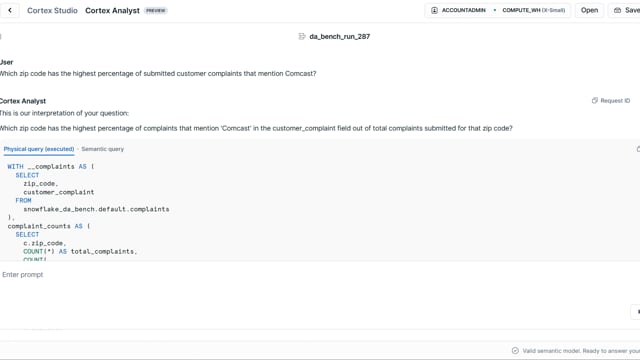This screenshot has width=640, height=360.
Task: Click the file icon beside da_bench_run_287
Action: [302, 36]
